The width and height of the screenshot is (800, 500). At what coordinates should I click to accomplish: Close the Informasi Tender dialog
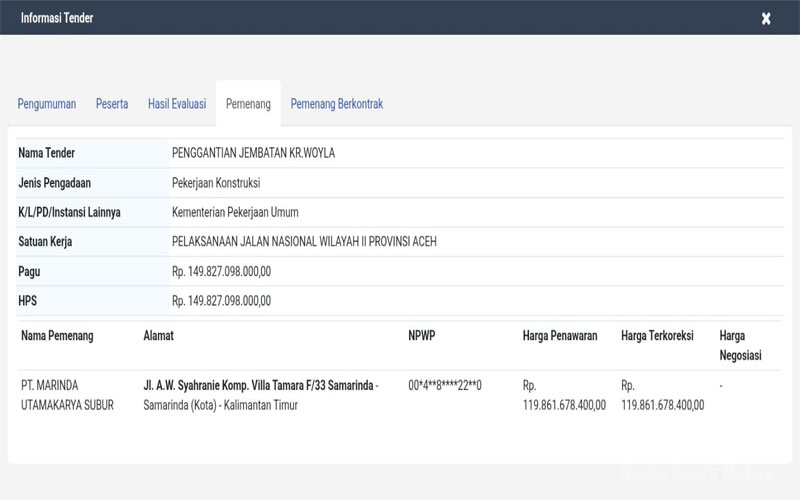click(x=766, y=18)
